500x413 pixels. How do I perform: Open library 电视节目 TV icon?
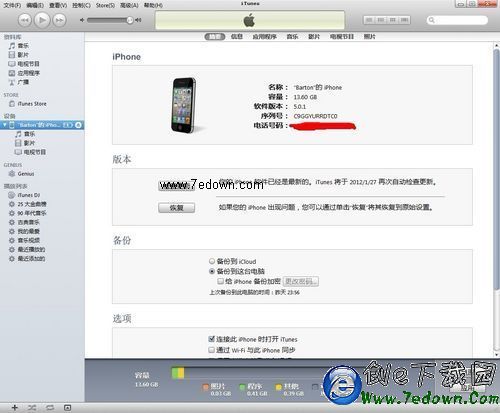pos(12,64)
